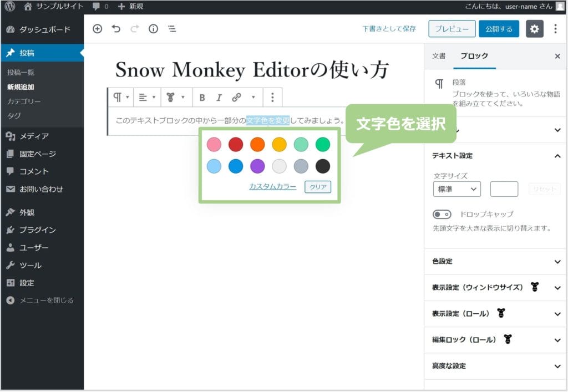Click the custom font size input field
Viewport: 568px width, 392px height.
coord(504,189)
